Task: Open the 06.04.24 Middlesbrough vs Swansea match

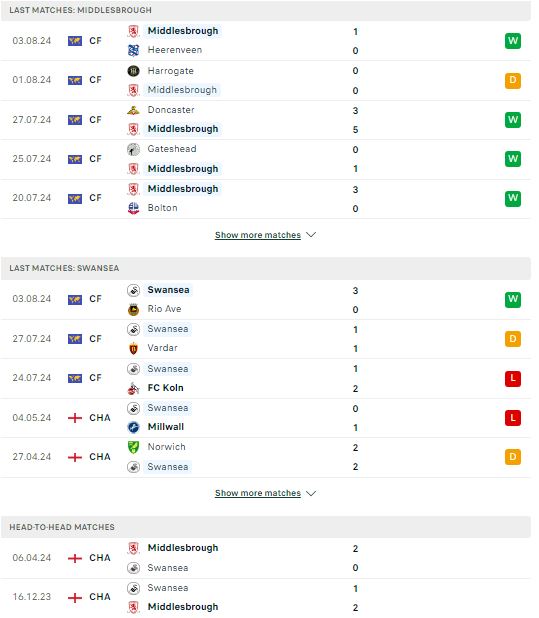Action: [266, 558]
